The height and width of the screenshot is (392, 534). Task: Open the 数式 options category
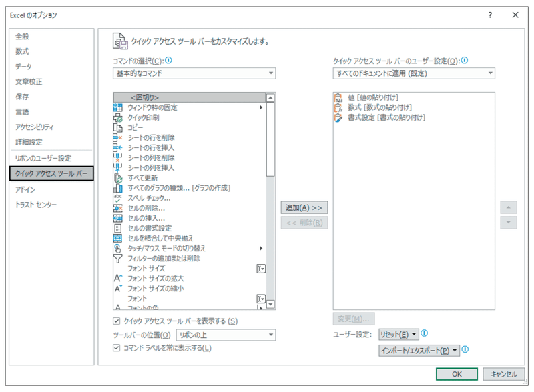[22, 51]
